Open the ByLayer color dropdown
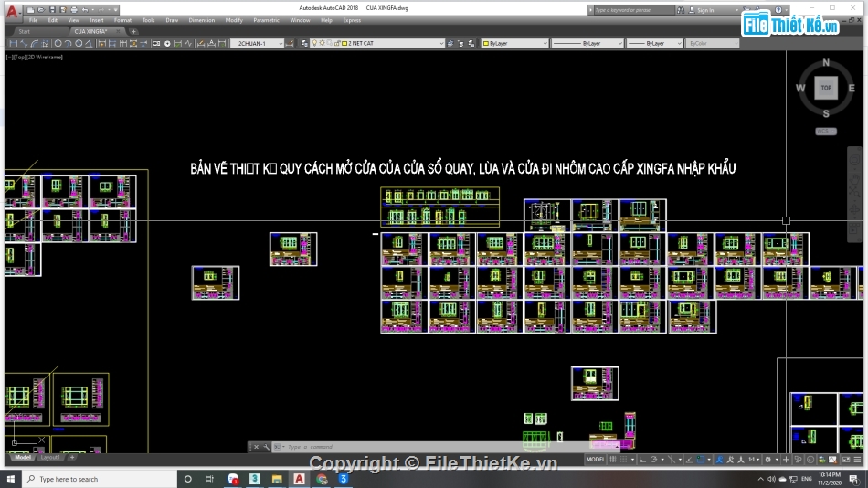The width and height of the screenshot is (868, 488). coord(514,43)
